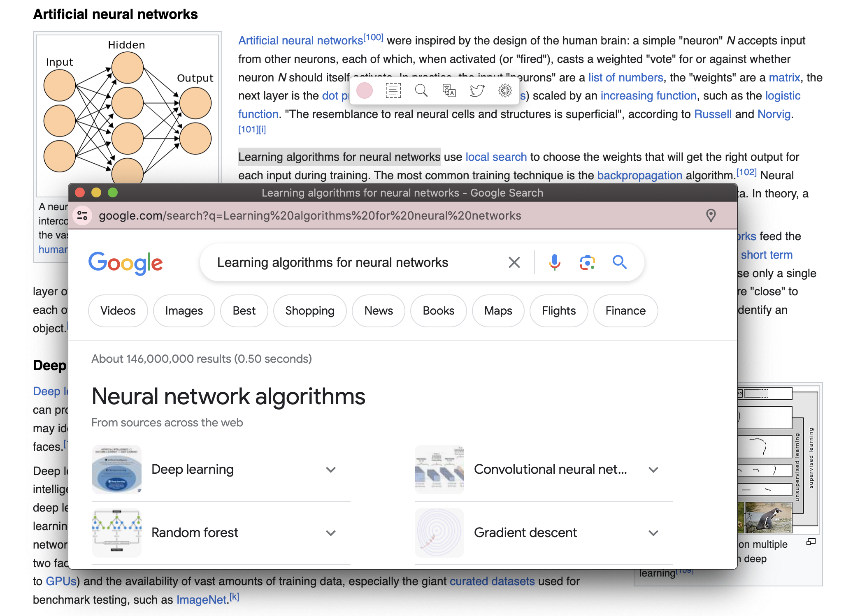Maximize the Google Search popup window
The height and width of the screenshot is (616, 846).
click(x=113, y=192)
